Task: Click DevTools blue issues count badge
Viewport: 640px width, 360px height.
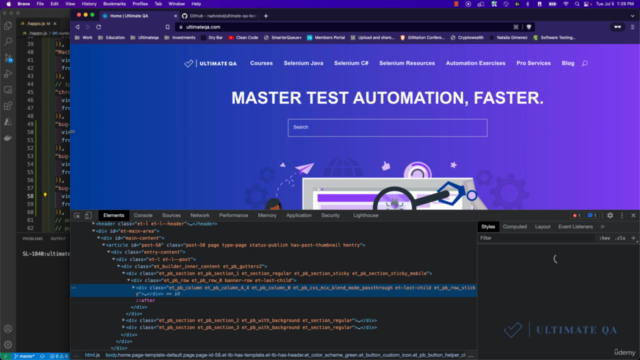Action: (592, 216)
